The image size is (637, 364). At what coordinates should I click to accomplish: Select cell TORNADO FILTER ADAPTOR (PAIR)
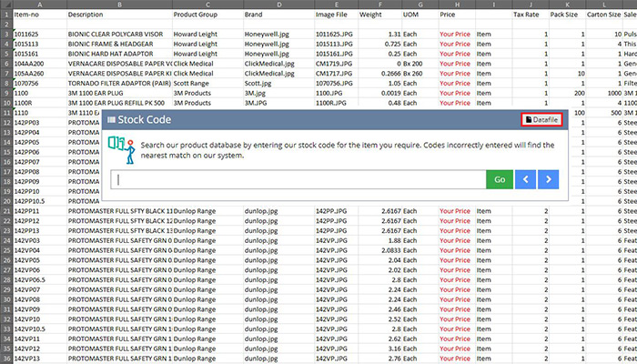pos(119,84)
